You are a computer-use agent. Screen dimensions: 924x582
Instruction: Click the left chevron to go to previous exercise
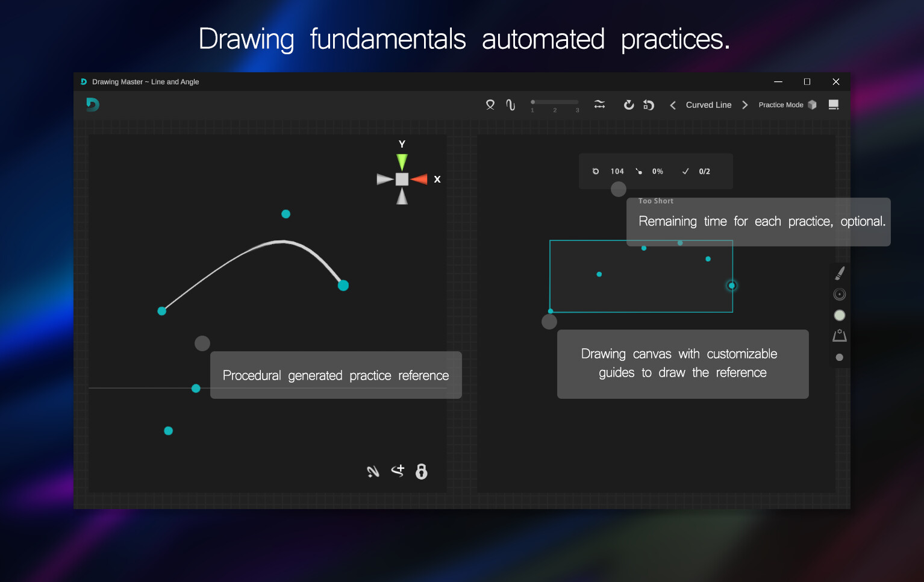pos(673,104)
